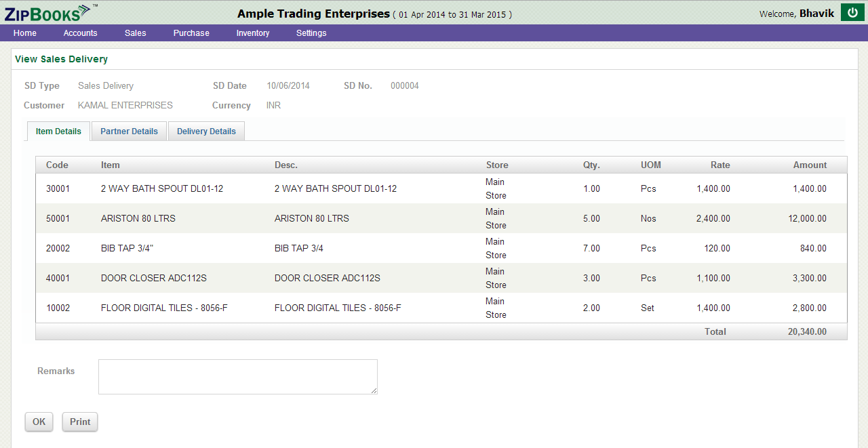Click quantity 3.00
Image resolution: width=868 pixels, height=448 pixels.
click(592, 279)
